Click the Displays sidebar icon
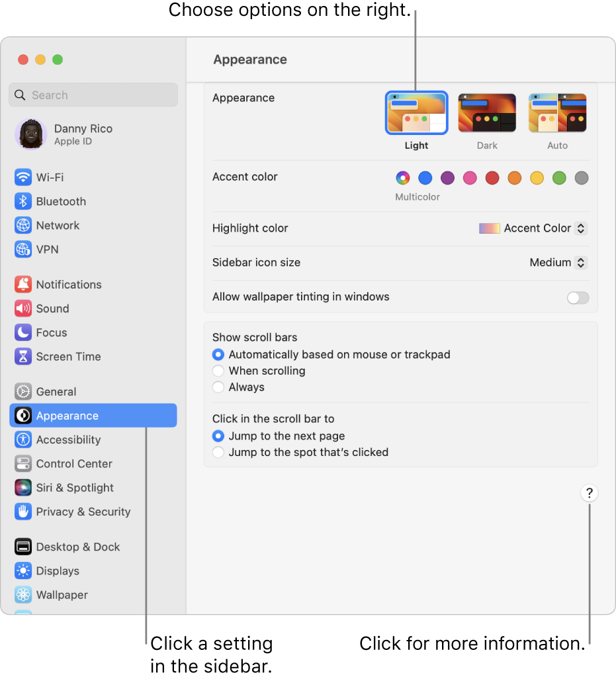The image size is (616, 681). point(56,570)
